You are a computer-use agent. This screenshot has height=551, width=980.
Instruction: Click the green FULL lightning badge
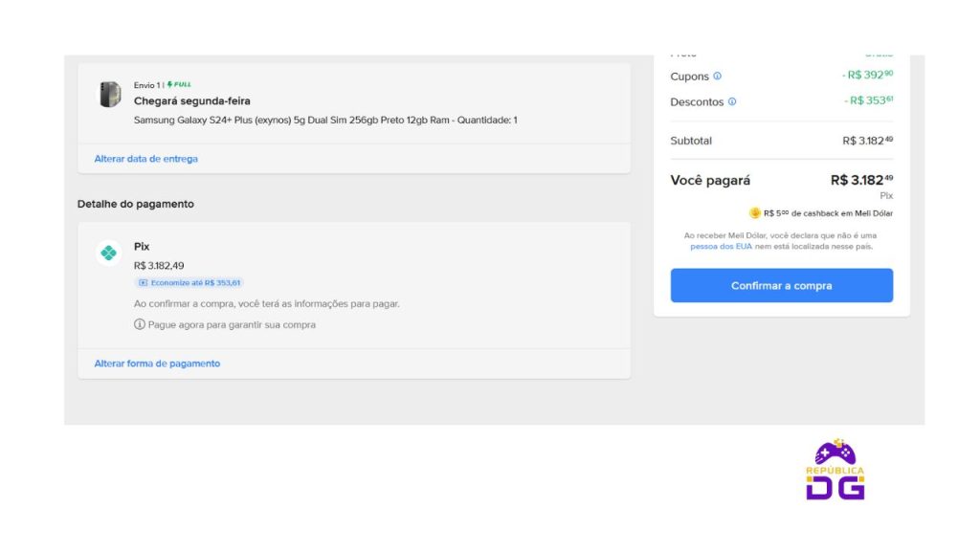(179, 84)
